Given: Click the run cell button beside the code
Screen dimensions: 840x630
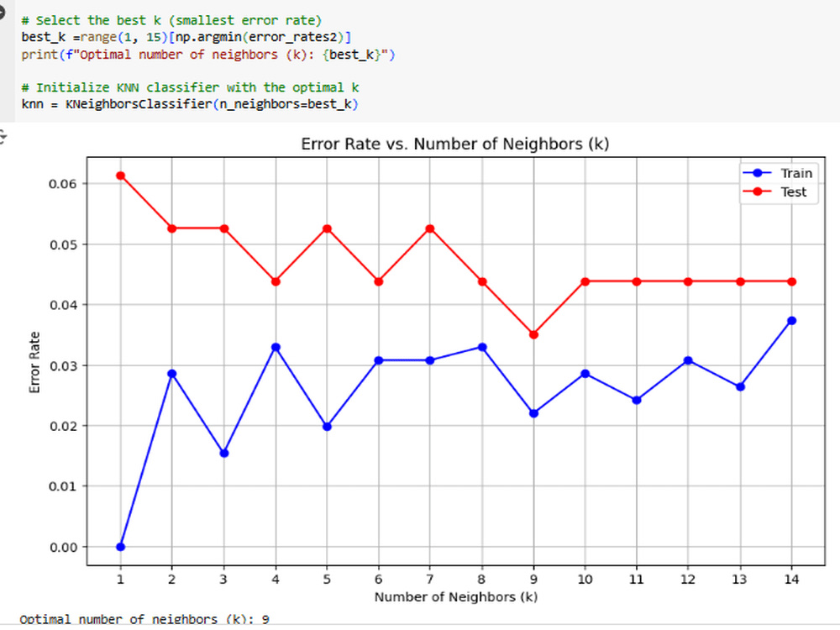Looking at the screenshot, I should pos(1,13).
